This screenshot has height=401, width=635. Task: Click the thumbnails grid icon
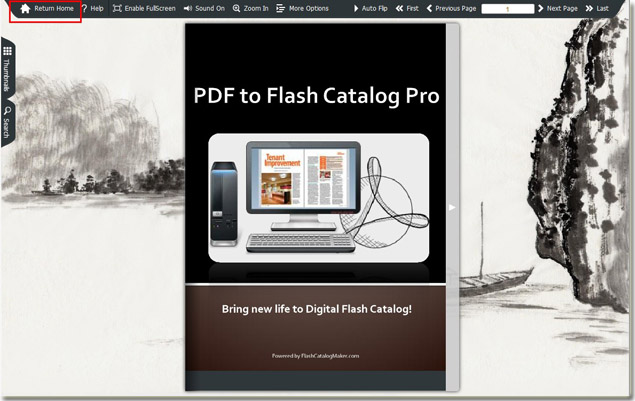(7, 51)
